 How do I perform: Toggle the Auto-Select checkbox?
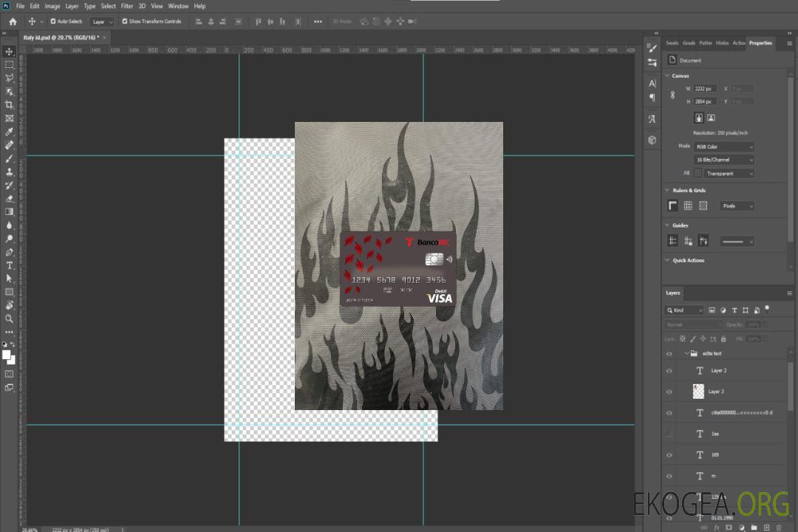[53, 21]
